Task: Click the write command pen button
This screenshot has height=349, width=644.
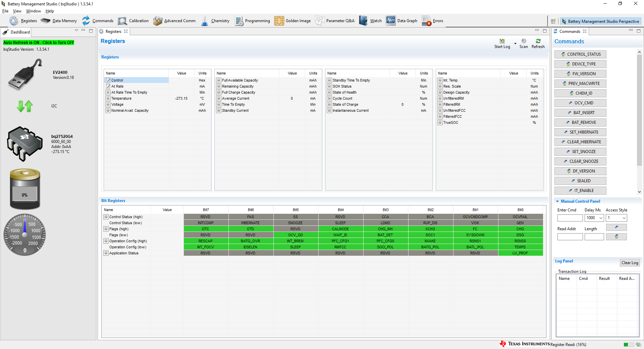Action: pyautogui.click(x=616, y=227)
